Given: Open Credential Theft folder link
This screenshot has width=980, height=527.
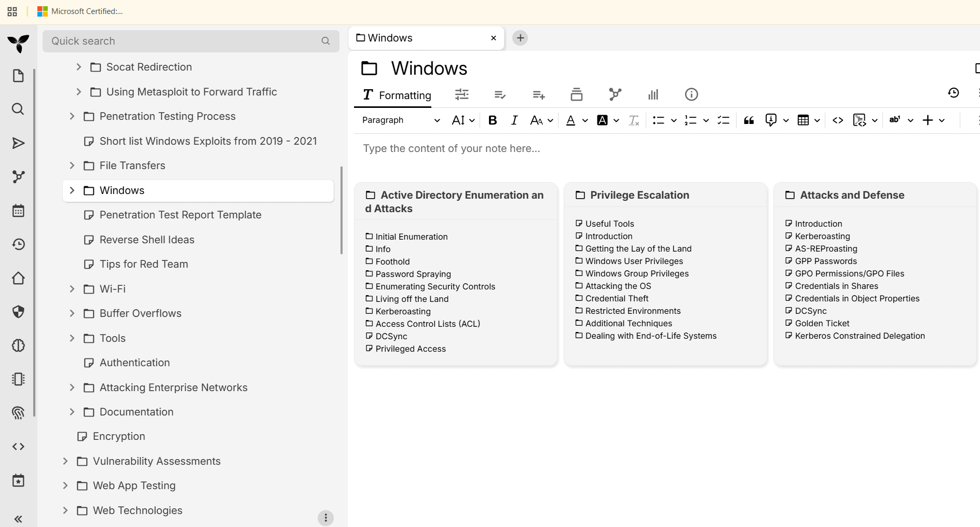Looking at the screenshot, I should tap(617, 298).
